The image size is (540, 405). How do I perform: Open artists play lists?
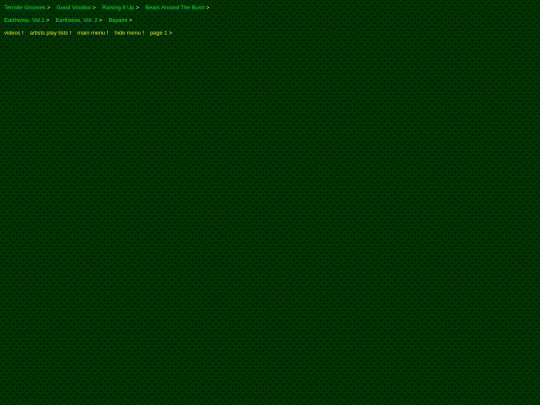[50, 33]
